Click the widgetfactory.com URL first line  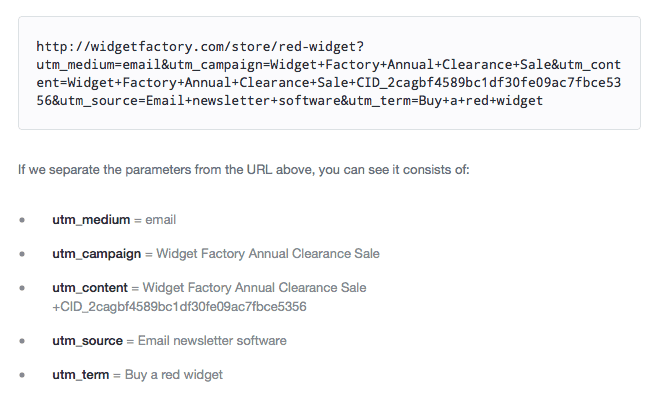pyautogui.click(x=200, y=47)
